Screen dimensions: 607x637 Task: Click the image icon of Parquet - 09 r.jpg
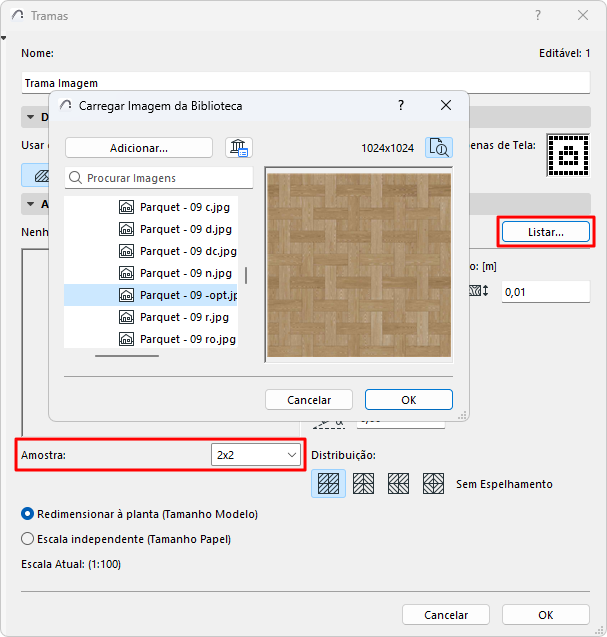click(x=126, y=317)
